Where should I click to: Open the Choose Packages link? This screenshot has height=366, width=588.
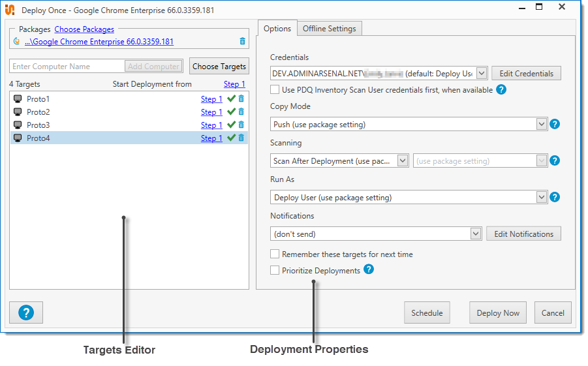click(84, 29)
